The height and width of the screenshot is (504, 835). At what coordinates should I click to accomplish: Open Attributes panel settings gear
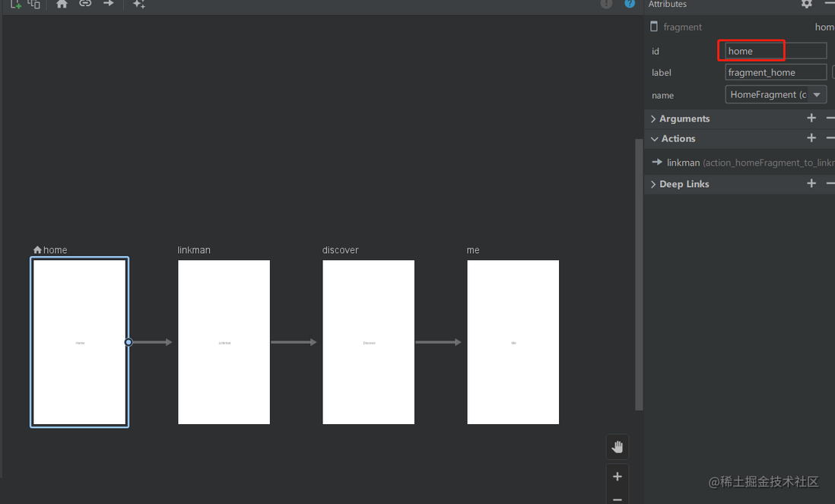coord(806,4)
